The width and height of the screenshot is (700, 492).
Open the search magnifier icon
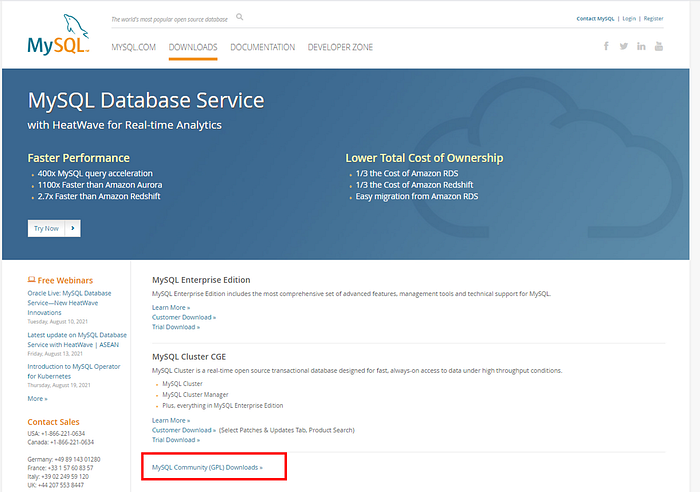(x=240, y=17)
